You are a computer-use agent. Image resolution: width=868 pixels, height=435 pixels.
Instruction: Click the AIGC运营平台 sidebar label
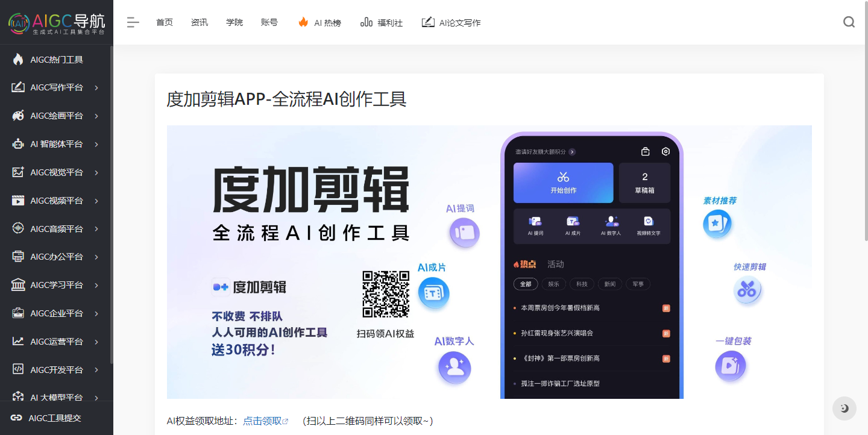pyautogui.click(x=57, y=342)
